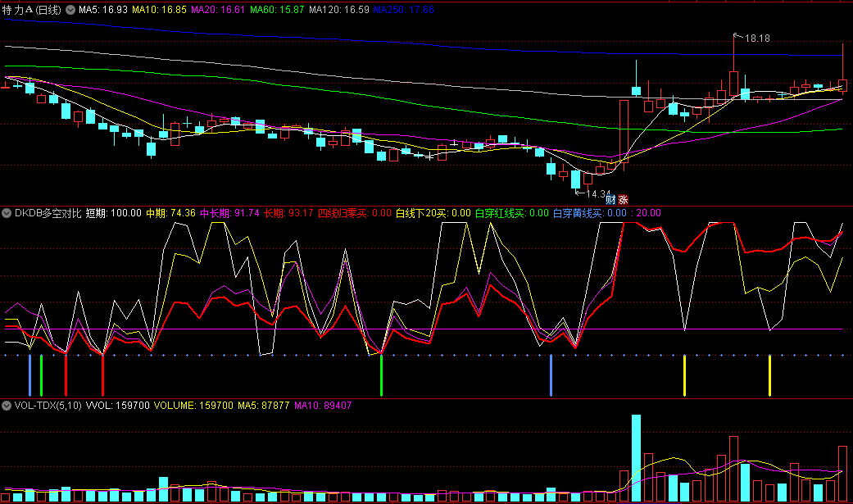Click the 短期: 100.00 value
Image resolution: width=853 pixels, height=504 pixels.
[113, 213]
